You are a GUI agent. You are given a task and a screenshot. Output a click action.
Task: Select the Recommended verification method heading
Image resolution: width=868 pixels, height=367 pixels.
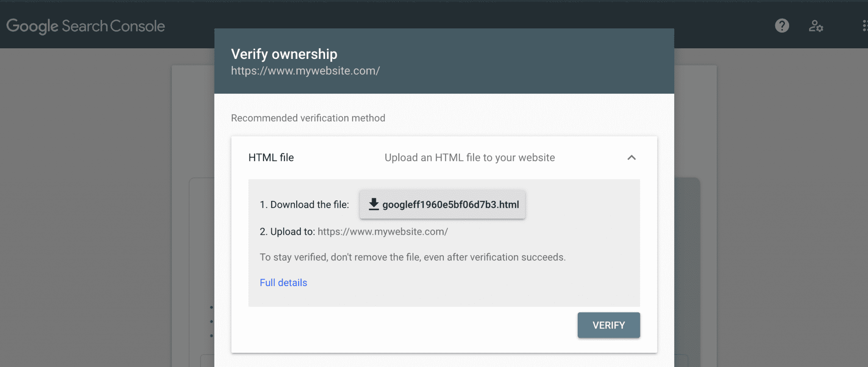click(x=308, y=118)
